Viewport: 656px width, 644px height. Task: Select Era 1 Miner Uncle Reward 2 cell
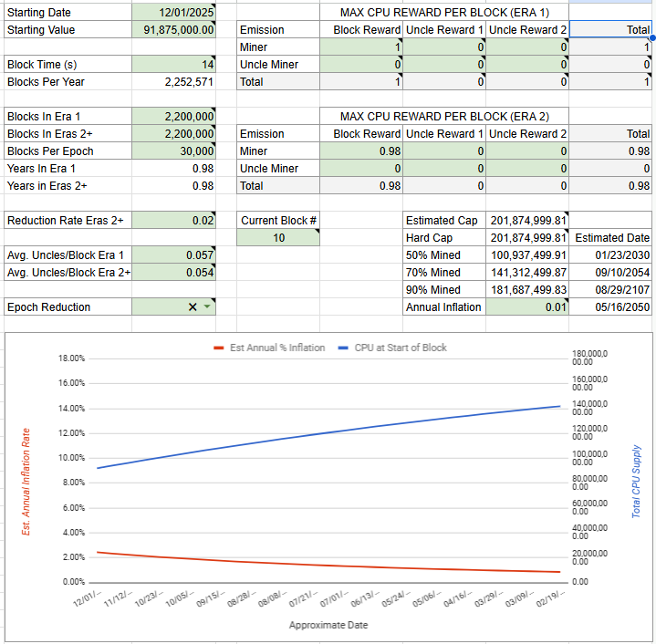pyautogui.click(x=527, y=47)
